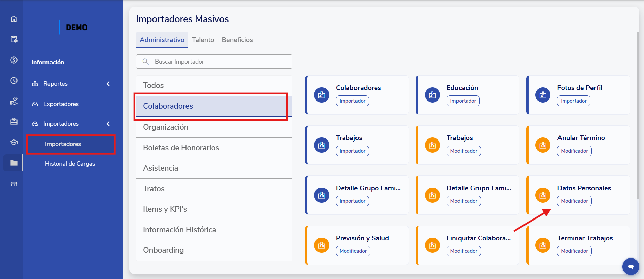644x279 pixels.
Task: Open Historial de Cargas in the sidebar
Action: pyautogui.click(x=70, y=164)
